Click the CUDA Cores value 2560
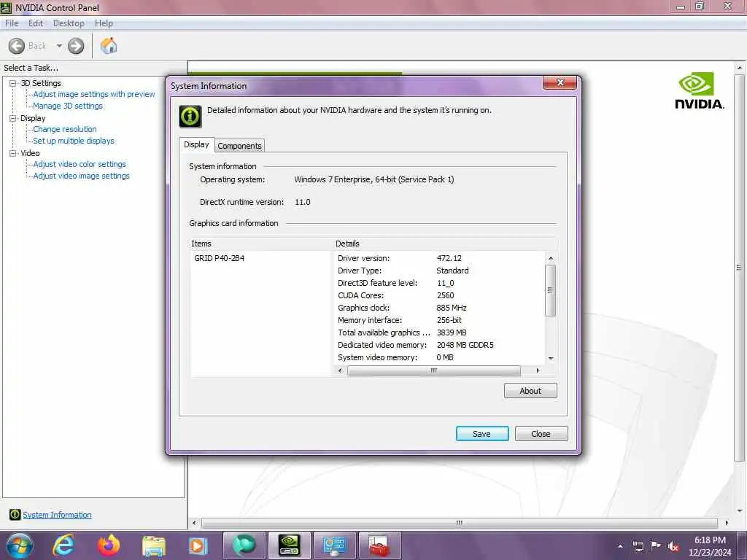The height and width of the screenshot is (560, 747). pos(446,295)
